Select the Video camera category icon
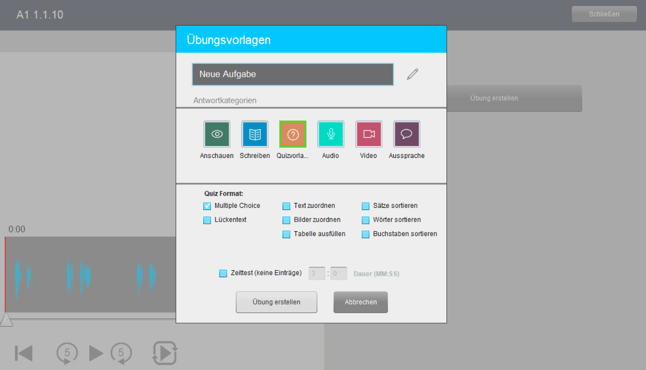 pos(368,134)
